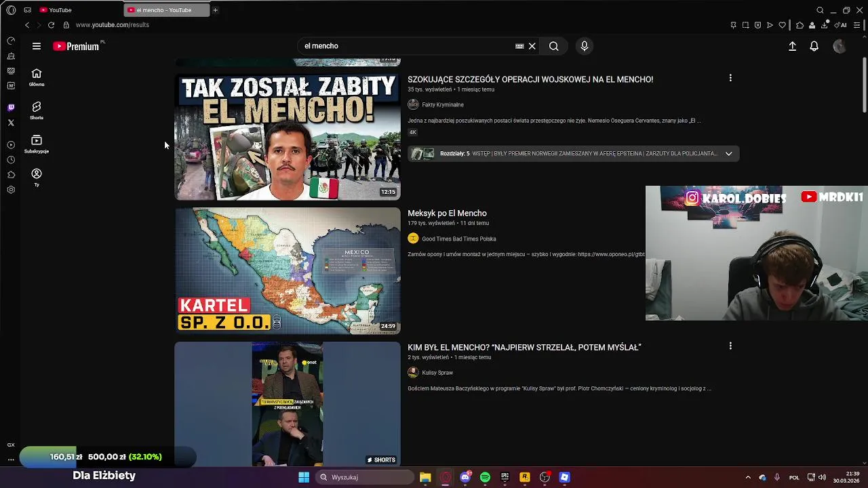
Task: Click the YouTube create upload icon
Action: pos(792,46)
